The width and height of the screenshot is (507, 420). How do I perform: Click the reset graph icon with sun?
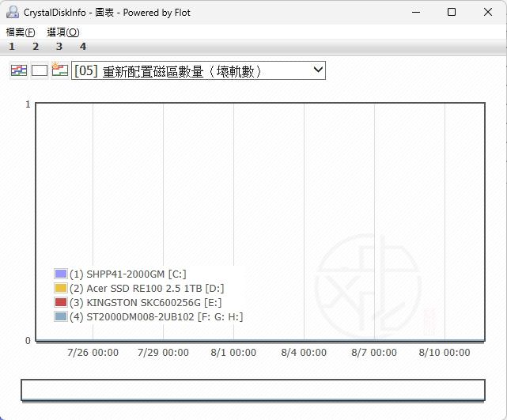click(60, 70)
